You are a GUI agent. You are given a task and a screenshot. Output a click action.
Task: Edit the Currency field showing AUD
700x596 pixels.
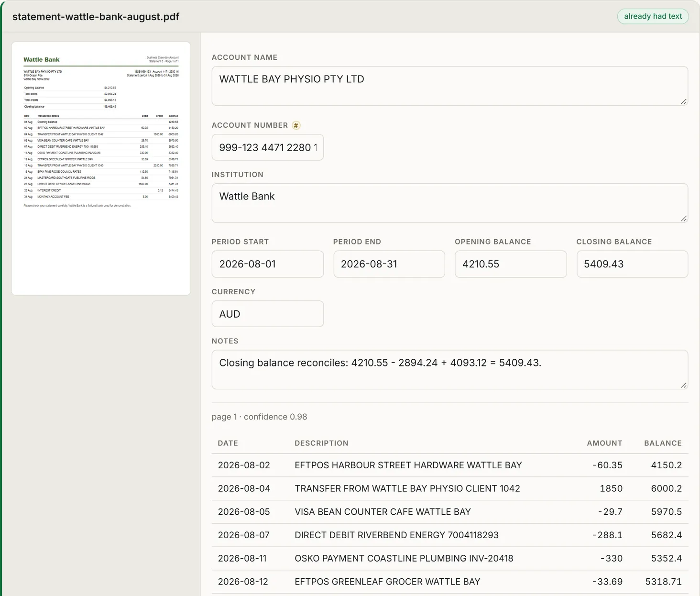click(268, 314)
